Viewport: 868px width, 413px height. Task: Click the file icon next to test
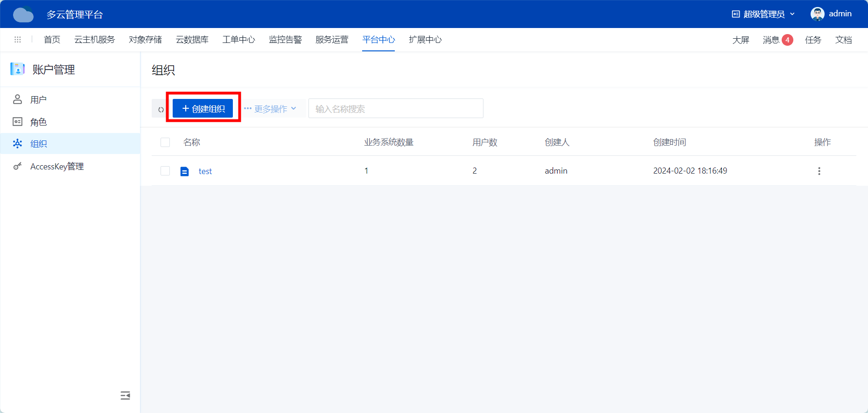pyautogui.click(x=185, y=171)
